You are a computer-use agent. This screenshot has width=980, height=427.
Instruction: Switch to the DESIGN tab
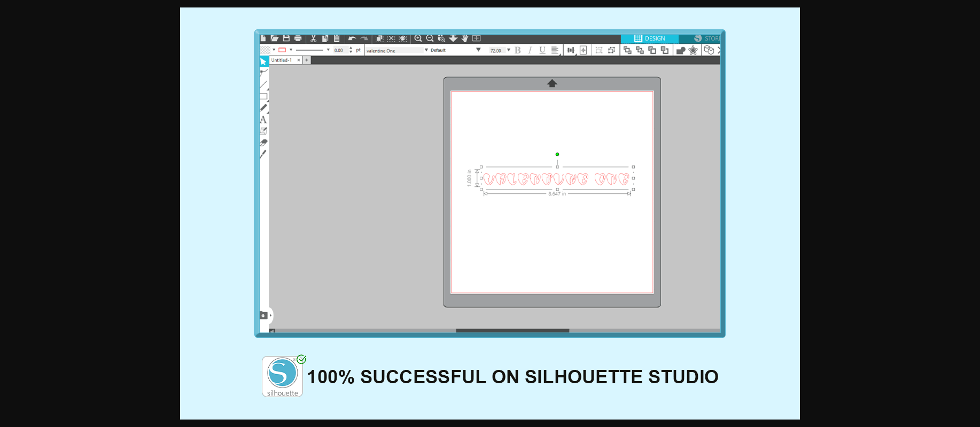click(x=650, y=38)
